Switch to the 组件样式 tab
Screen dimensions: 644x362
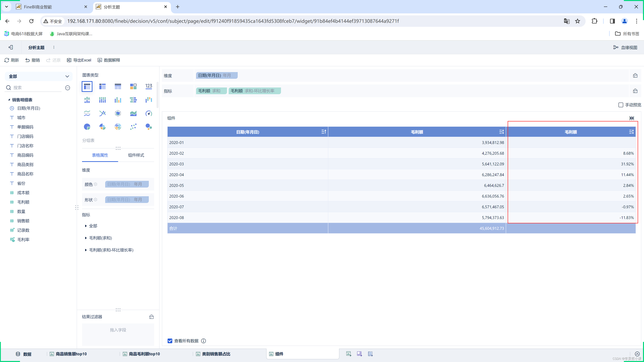coord(136,155)
